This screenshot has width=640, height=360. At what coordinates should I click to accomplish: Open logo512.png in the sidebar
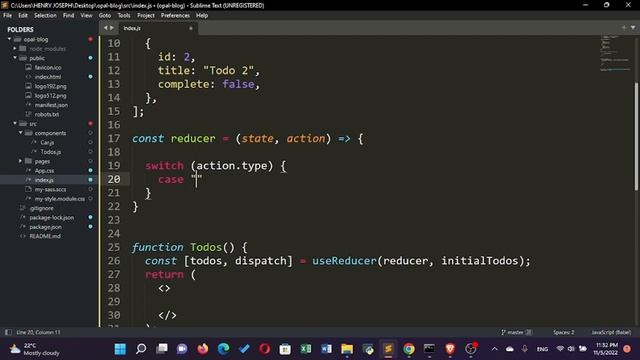[x=51, y=96]
